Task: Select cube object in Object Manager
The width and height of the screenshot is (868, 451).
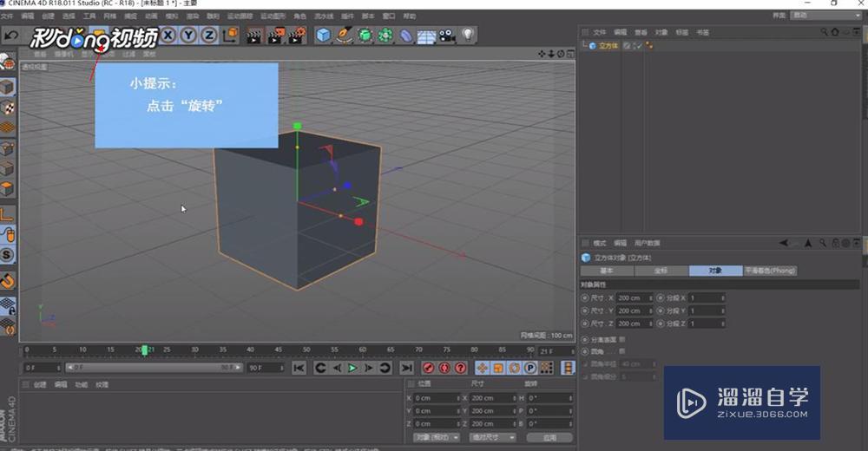Action: (x=608, y=46)
